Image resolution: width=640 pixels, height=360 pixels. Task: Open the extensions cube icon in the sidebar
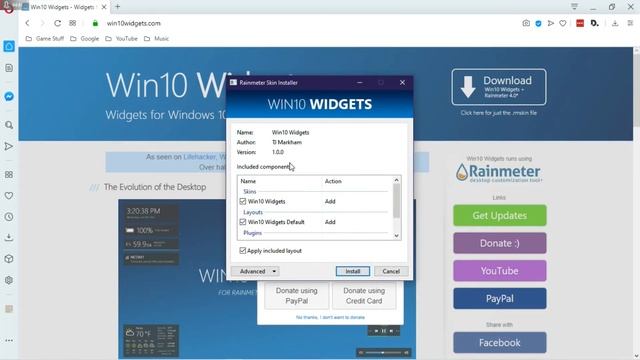point(9,259)
